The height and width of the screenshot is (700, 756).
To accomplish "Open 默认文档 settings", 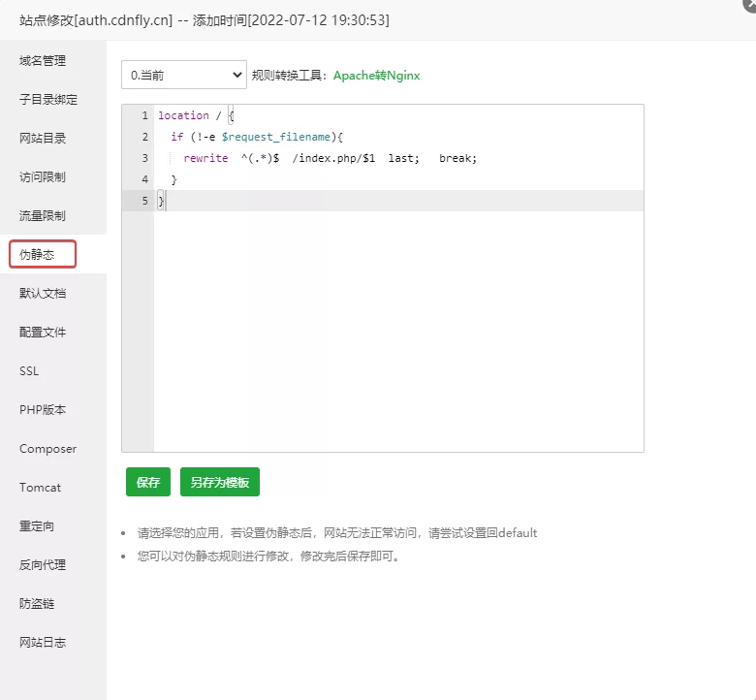I will click(43, 294).
